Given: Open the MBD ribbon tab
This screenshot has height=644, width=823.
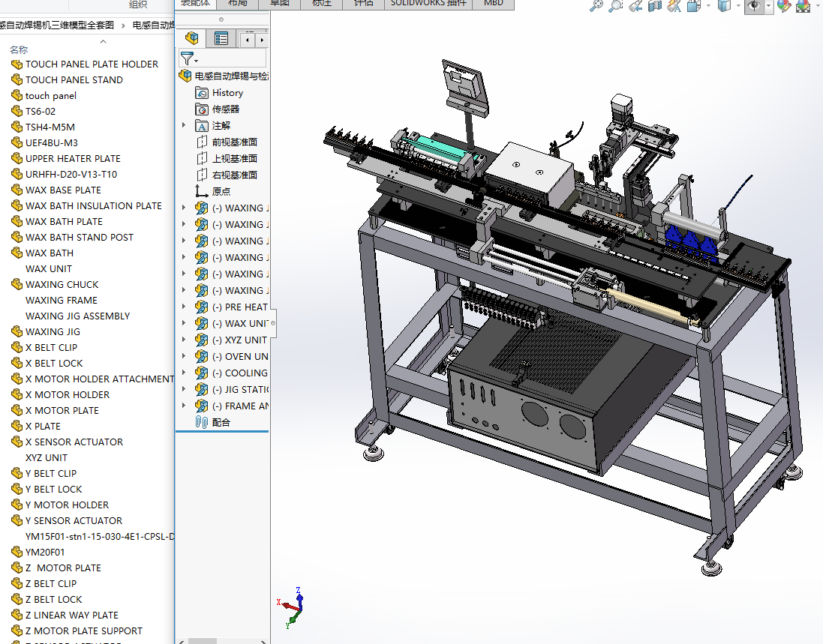Looking at the screenshot, I should [x=493, y=3].
